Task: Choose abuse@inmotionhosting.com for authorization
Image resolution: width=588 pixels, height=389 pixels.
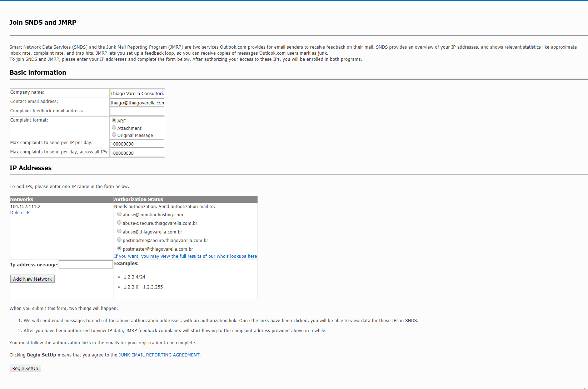Action: click(119, 214)
